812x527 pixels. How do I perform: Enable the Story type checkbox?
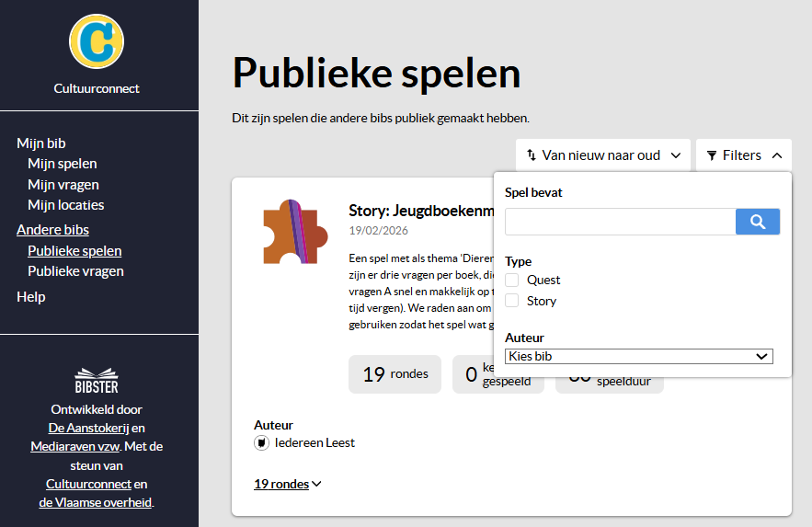(512, 301)
